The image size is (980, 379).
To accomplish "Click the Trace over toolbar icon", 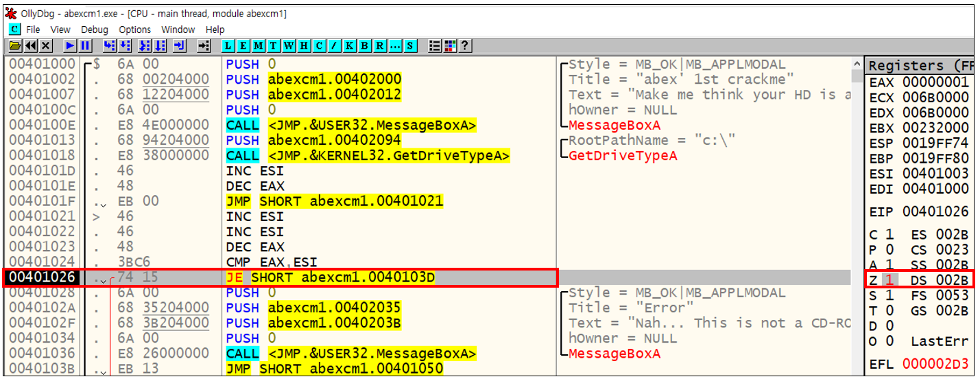I will click(160, 46).
